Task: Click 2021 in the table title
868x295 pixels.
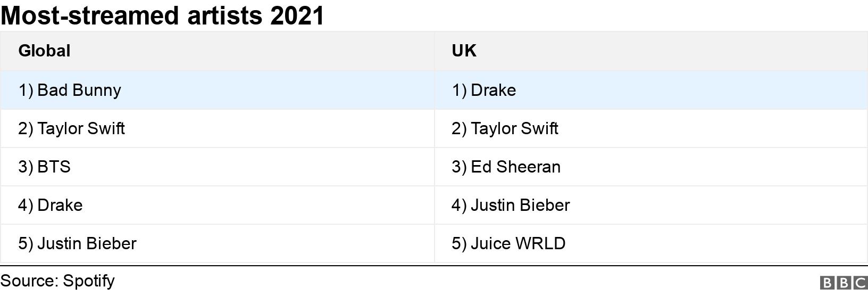Action: click(x=297, y=15)
